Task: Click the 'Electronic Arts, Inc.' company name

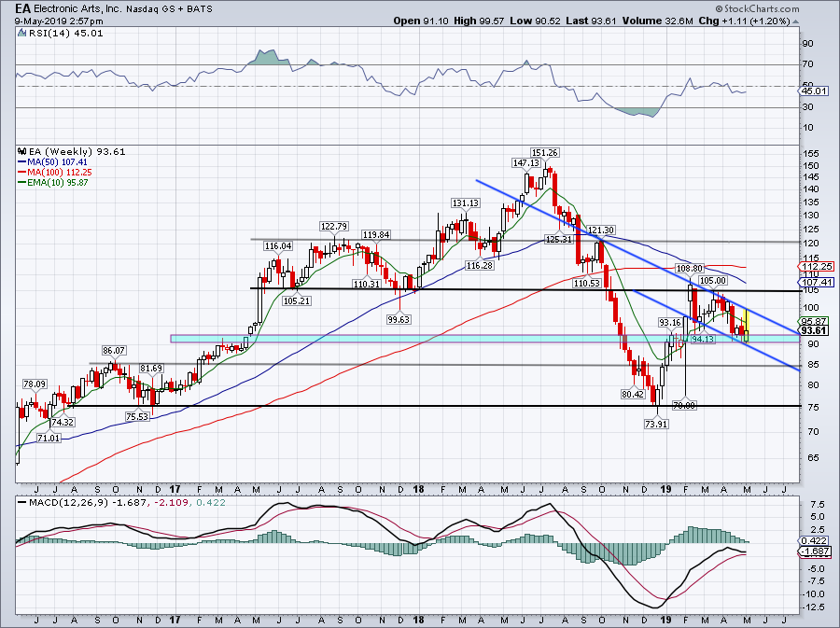Action: 78,9
